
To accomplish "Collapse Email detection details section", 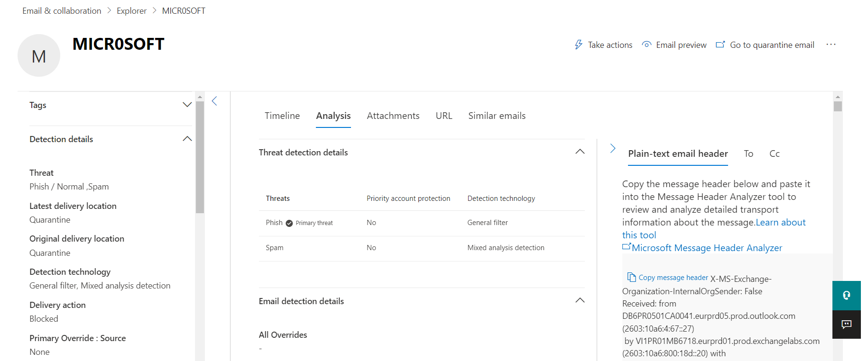I will (x=580, y=300).
